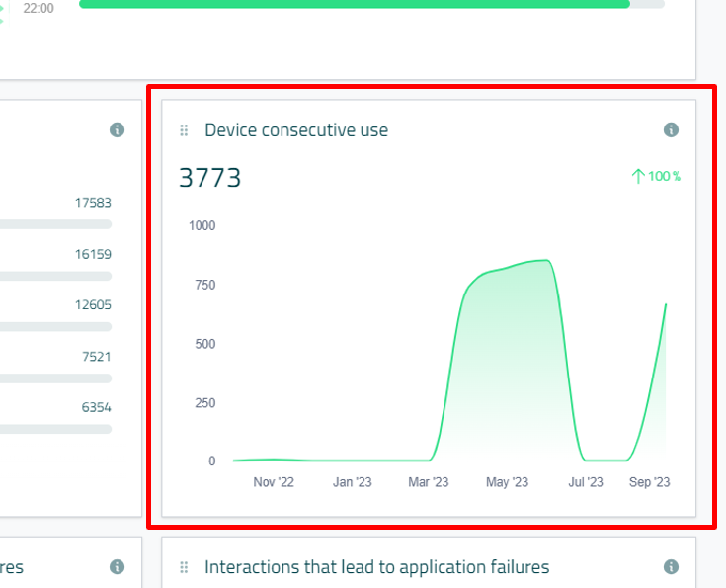Click the 1000 label on the y-axis
This screenshot has height=588, width=726.
tap(202, 225)
